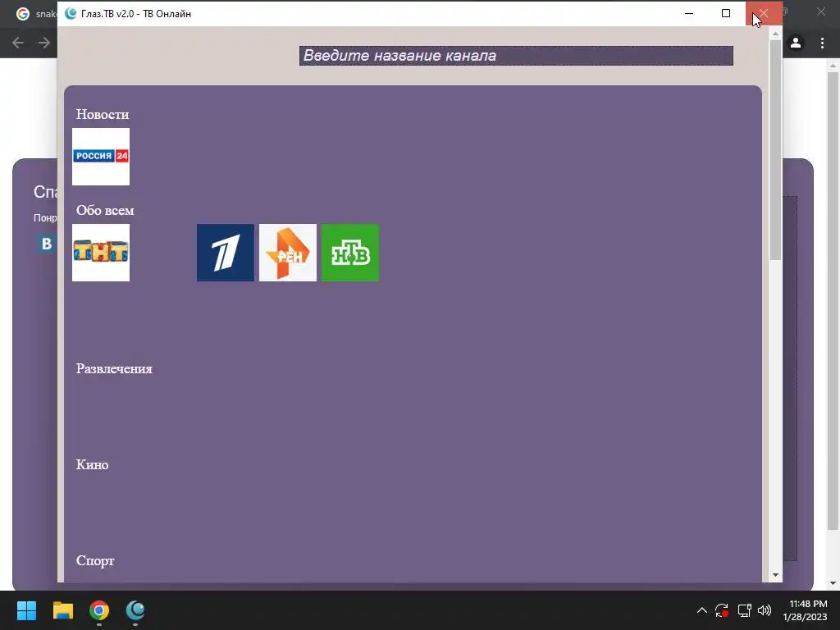Image resolution: width=840 pixels, height=630 pixels.
Task: Select the Кино category heading
Action: [92, 464]
